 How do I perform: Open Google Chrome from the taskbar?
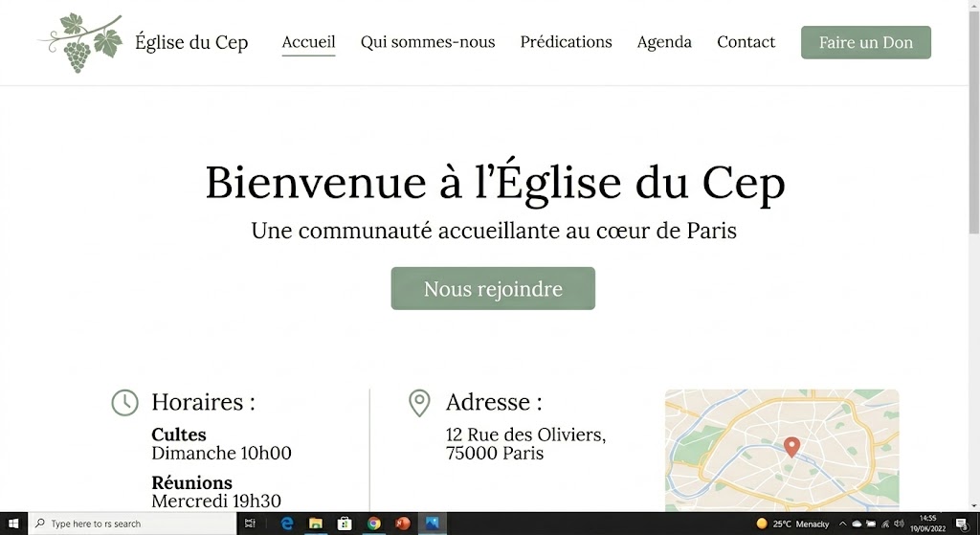click(x=373, y=524)
